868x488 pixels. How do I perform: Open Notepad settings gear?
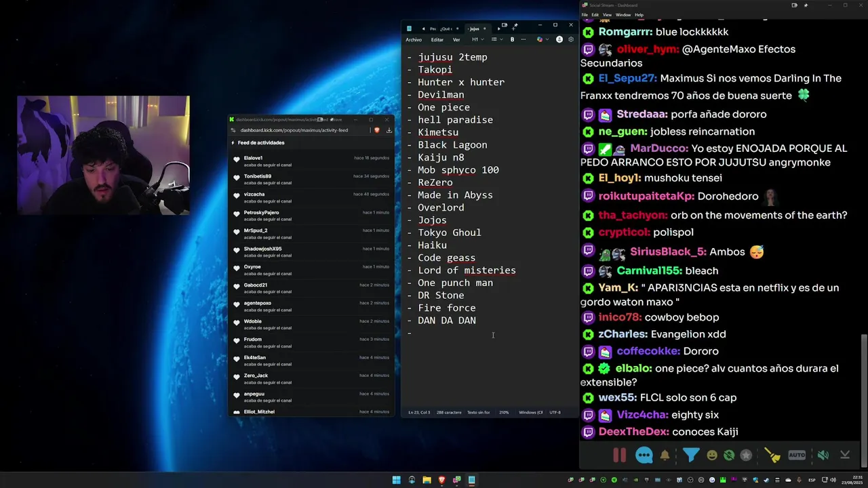571,39
